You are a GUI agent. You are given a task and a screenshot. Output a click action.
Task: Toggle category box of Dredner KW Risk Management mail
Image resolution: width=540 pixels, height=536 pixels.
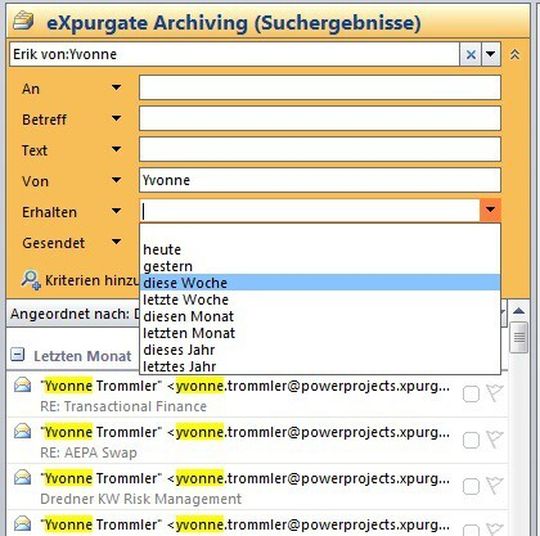pos(471,486)
